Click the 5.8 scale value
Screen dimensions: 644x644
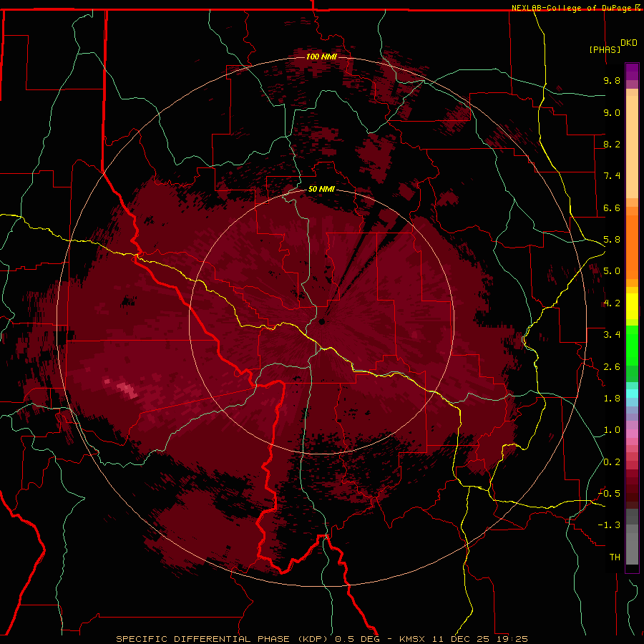pyautogui.click(x=612, y=240)
